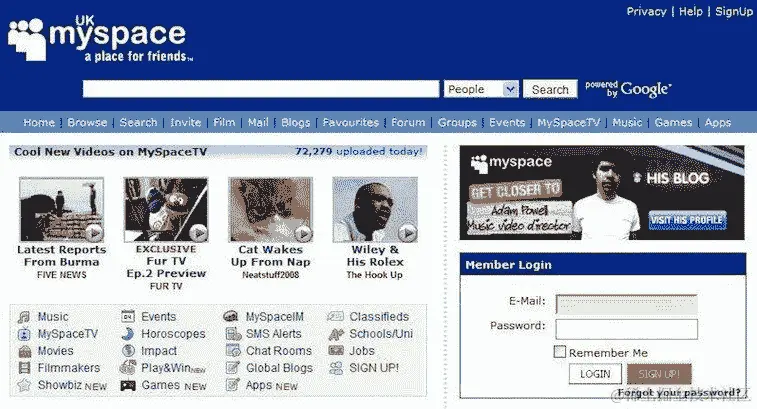Viewport: 757px width, 409px height.
Task: Open Apps in the navigation bar
Action: tap(717, 123)
